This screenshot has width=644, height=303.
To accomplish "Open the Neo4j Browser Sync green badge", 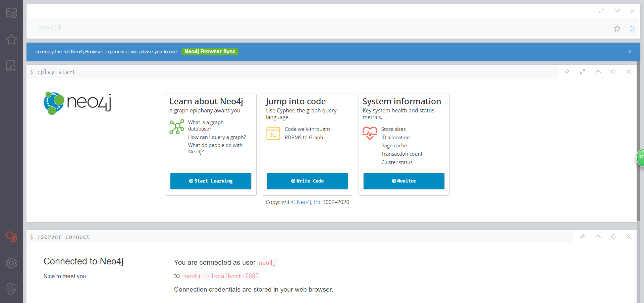I will coord(210,52).
